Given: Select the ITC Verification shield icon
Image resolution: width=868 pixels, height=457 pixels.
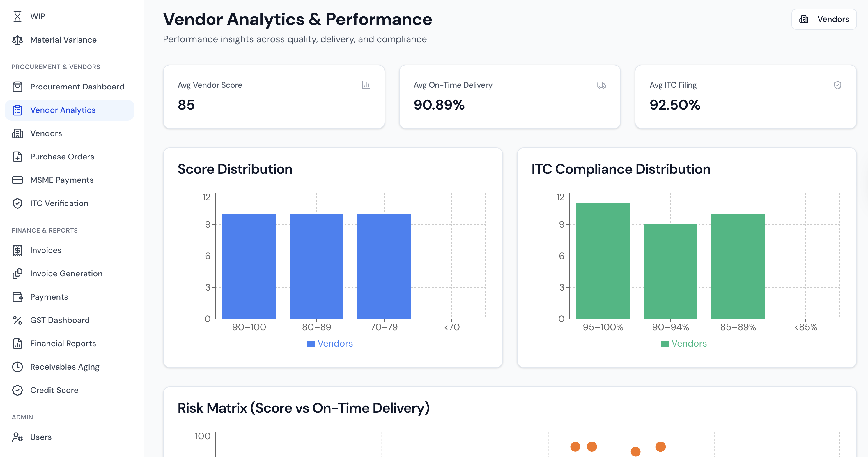Looking at the screenshot, I should [x=17, y=203].
